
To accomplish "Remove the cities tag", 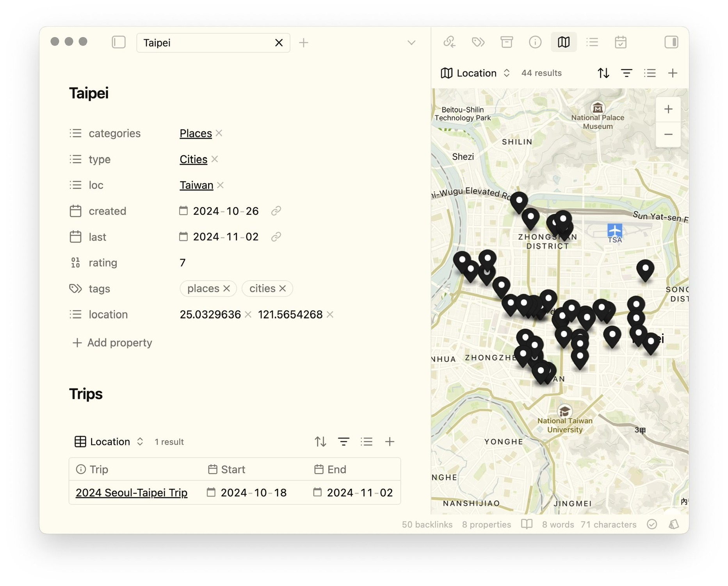I will coord(283,289).
